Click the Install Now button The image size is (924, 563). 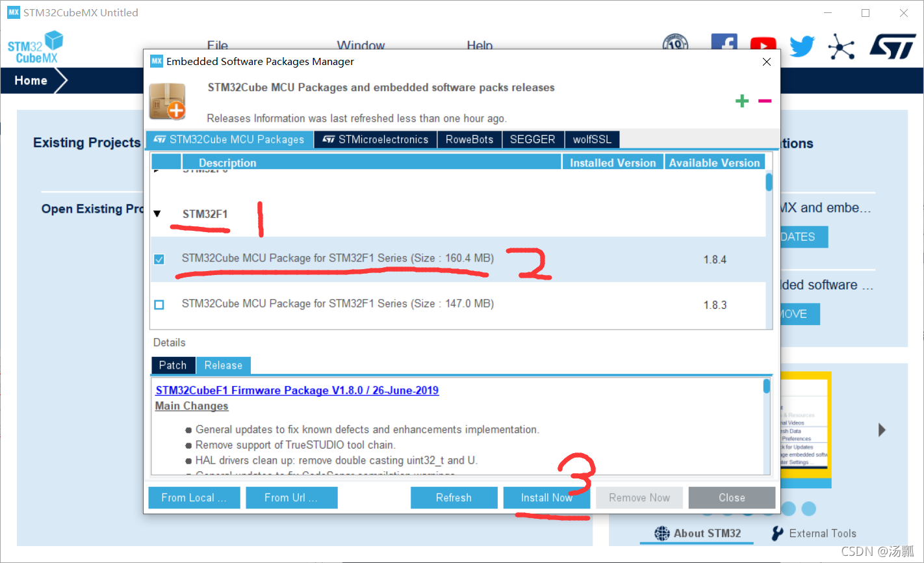point(546,498)
